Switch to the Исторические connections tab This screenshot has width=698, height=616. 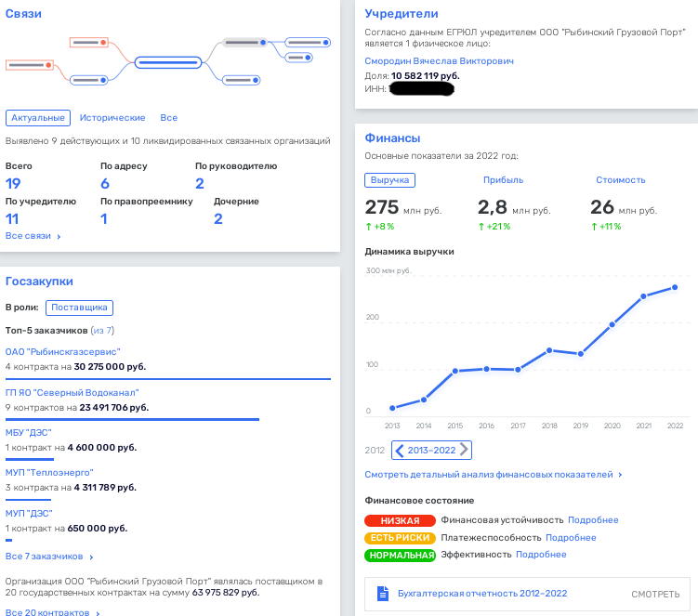tap(112, 117)
